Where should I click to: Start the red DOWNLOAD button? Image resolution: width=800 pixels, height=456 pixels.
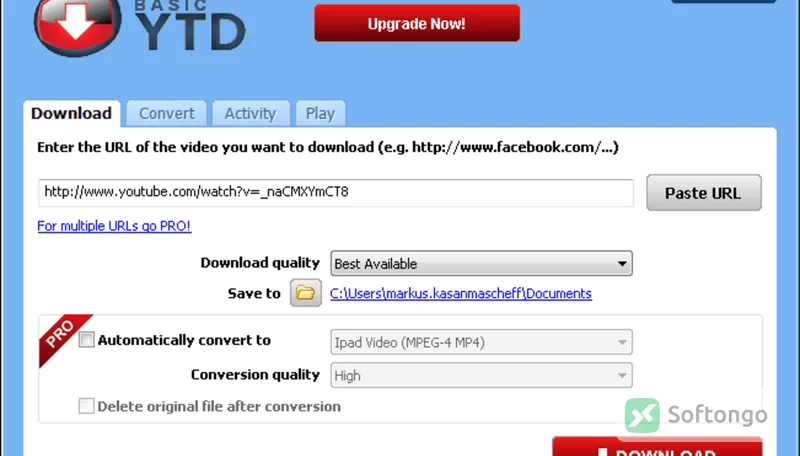point(657,447)
